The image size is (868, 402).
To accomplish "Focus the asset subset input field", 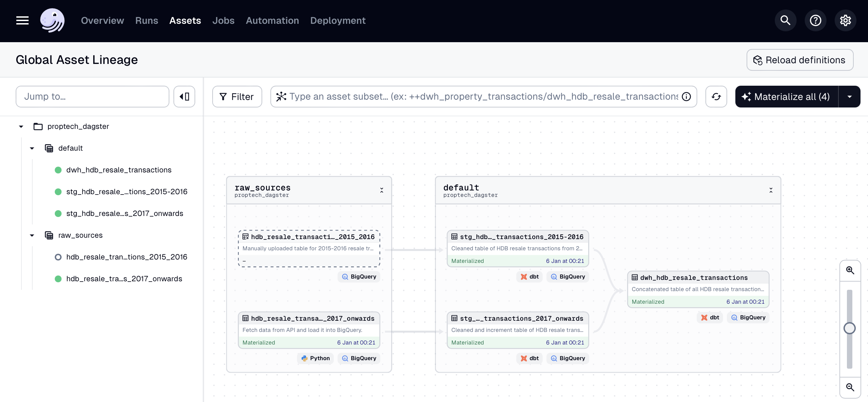I will (x=483, y=97).
